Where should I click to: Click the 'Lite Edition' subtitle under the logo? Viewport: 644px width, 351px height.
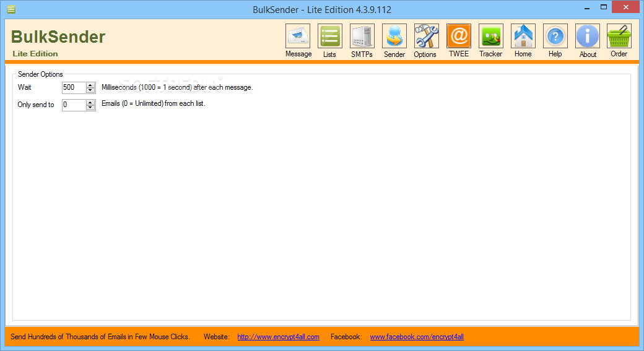tap(35, 54)
